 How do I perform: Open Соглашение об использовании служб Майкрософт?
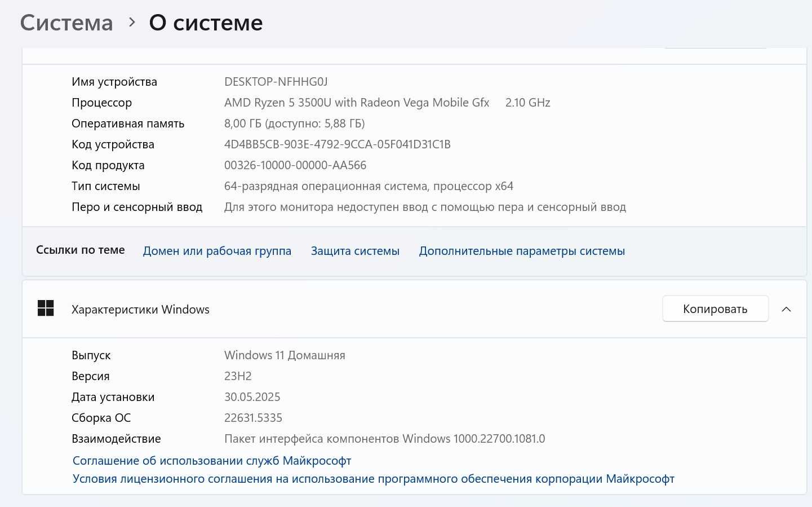point(212,461)
